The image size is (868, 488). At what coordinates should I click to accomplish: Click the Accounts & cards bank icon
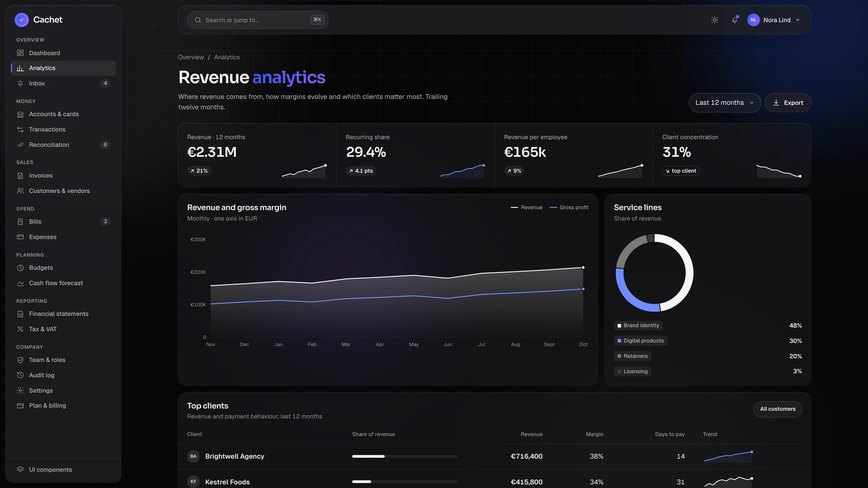coord(20,114)
